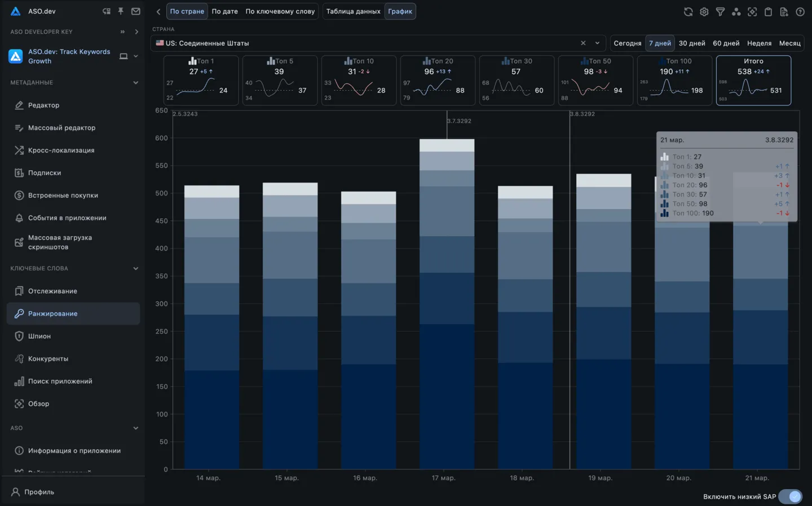Clear the selected country with X
Viewport: 812px width, 506px height.
[583, 43]
